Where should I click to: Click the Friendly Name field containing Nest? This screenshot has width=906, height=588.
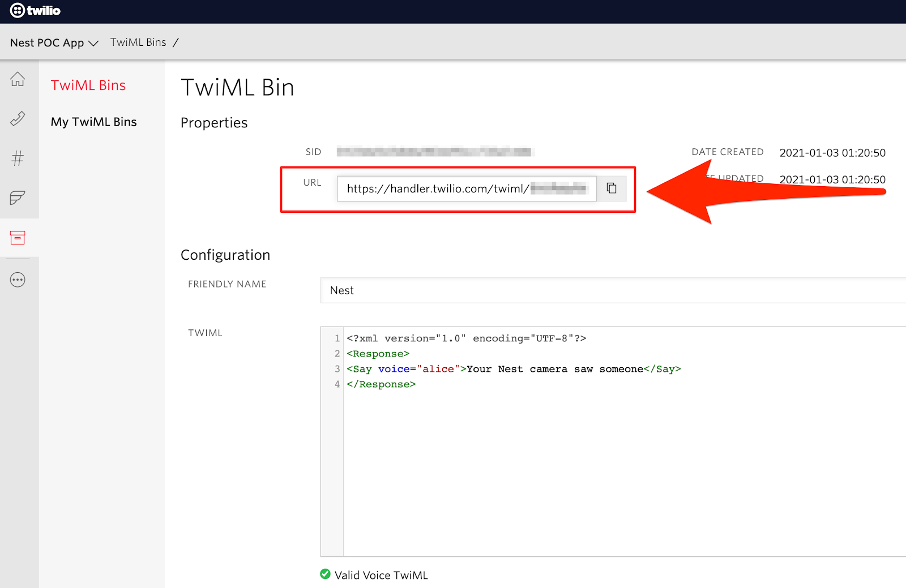(x=613, y=290)
